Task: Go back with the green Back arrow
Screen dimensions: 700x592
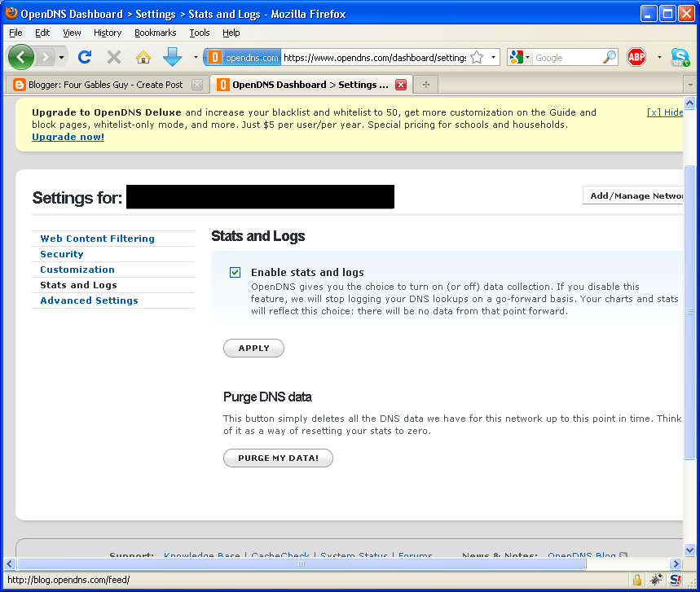Action: pos(20,57)
